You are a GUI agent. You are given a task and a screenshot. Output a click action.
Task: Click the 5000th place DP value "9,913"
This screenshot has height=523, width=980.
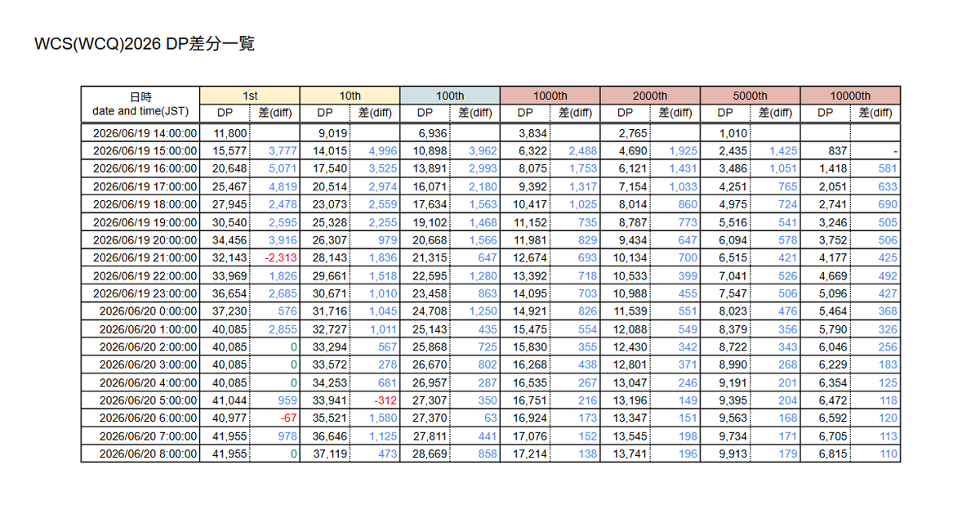coord(733,454)
